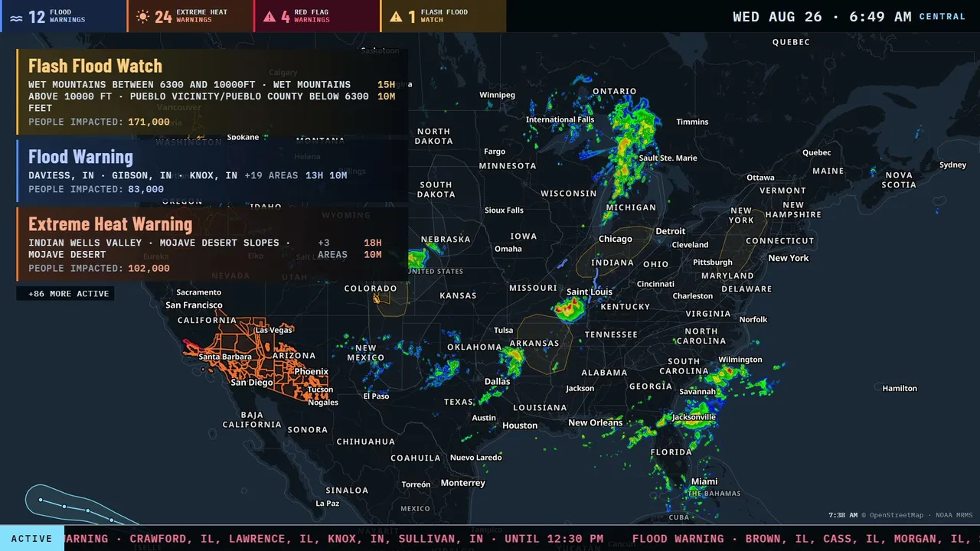Click the New Orleans city label
980x551 pixels.
pyautogui.click(x=596, y=422)
